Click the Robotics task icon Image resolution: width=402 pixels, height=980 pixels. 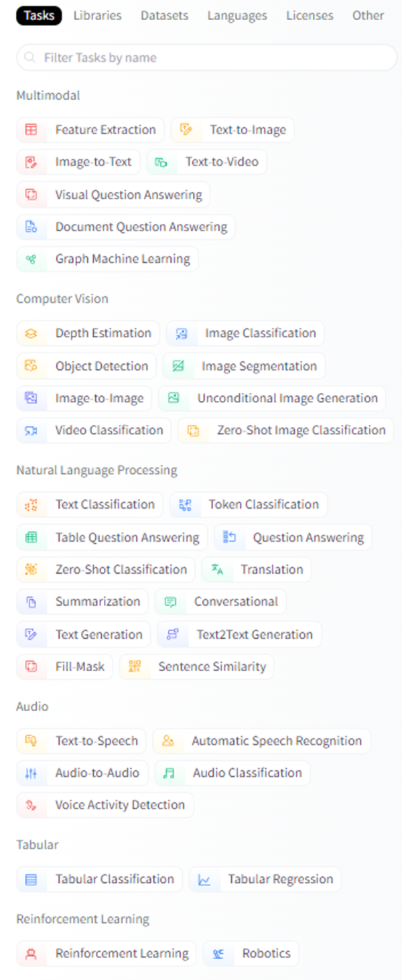click(218, 953)
